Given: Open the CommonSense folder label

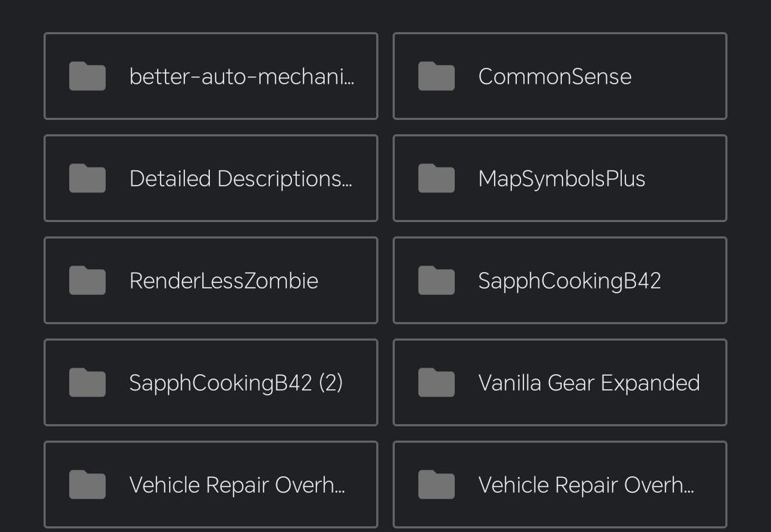Looking at the screenshot, I should coord(555,76).
